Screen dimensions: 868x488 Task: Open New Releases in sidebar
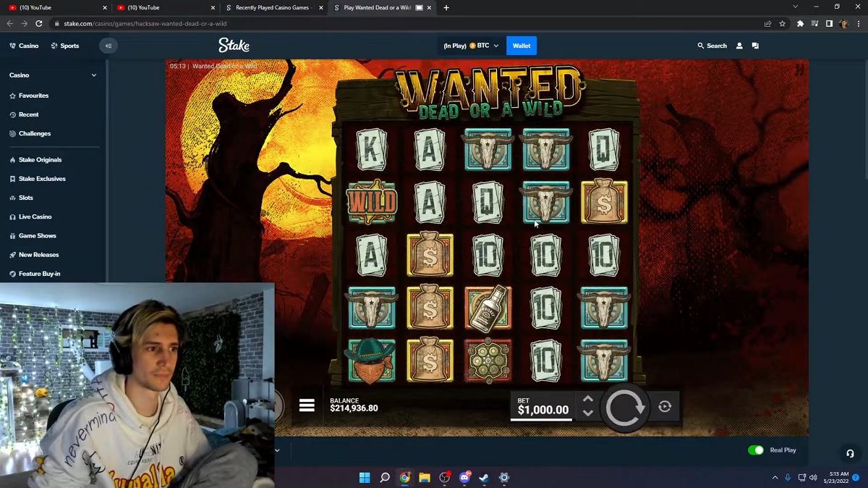(x=34, y=255)
